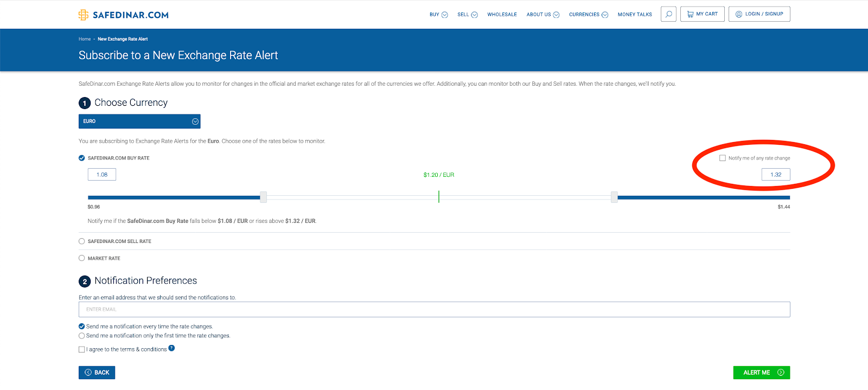Expand the Buy menu
This screenshot has height=390, width=868.
tap(438, 15)
